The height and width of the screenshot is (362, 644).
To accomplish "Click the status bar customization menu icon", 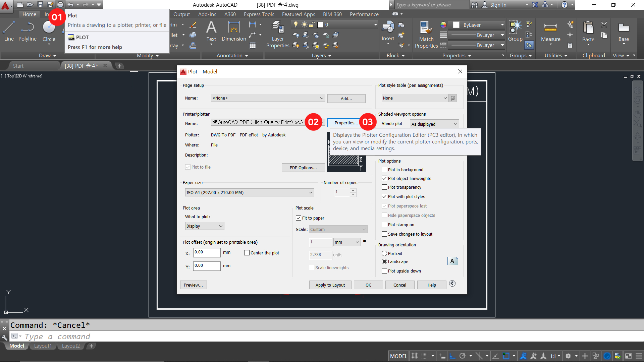I will coord(639,356).
